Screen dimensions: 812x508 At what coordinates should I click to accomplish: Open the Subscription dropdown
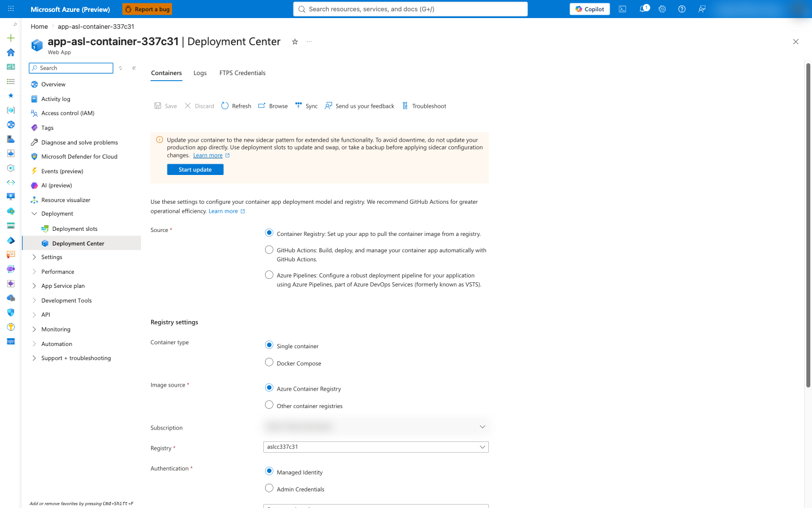(376, 427)
